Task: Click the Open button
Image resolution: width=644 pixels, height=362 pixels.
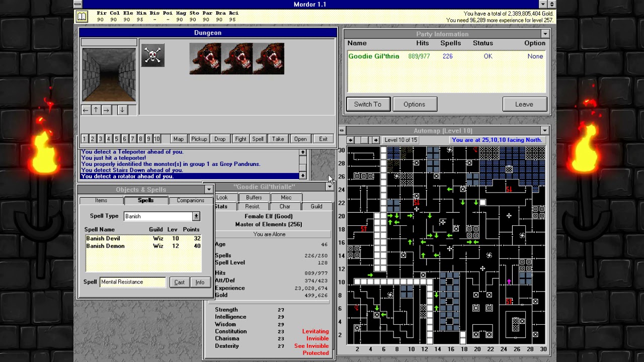Action: [x=300, y=139]
